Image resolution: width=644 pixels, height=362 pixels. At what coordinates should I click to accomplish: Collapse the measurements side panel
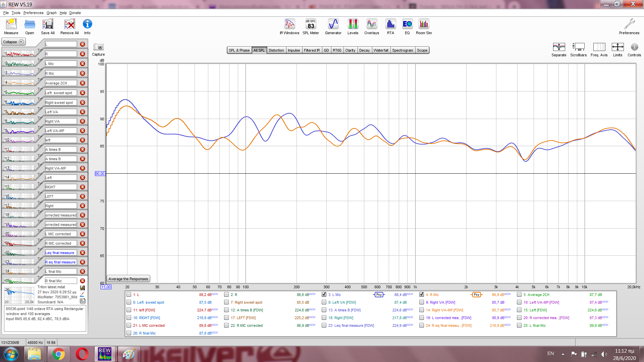coord(13,42)
